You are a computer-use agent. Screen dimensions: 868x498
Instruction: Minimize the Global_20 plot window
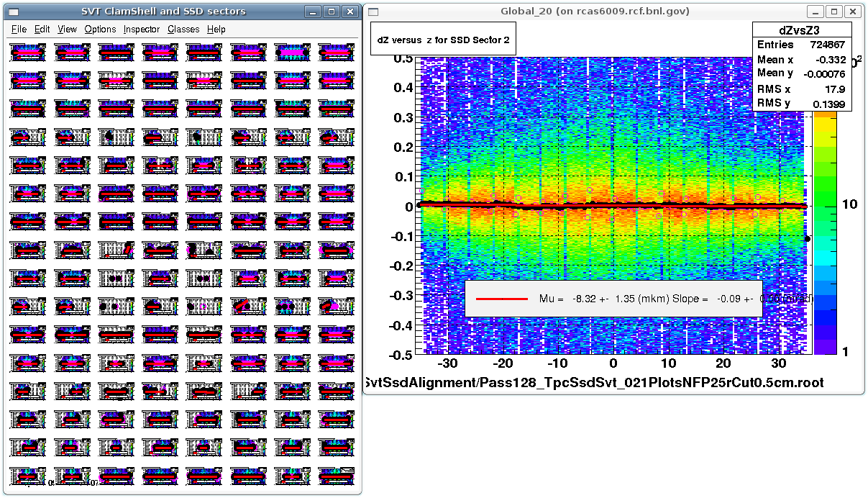click(816, 12)
